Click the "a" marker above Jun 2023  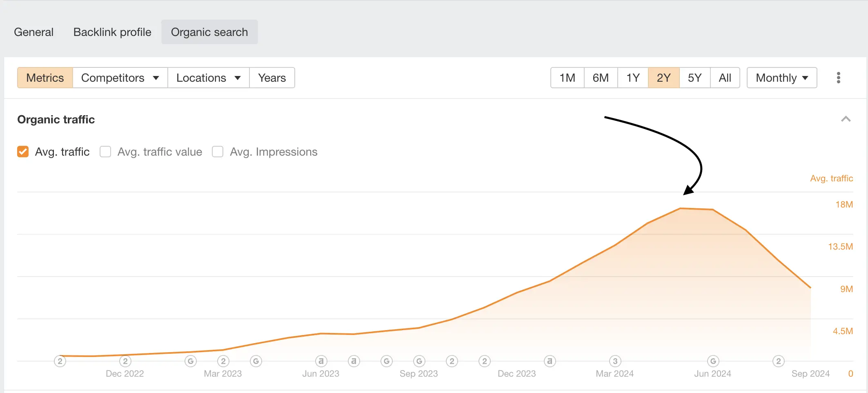pyautogui.click(x=321, y=361)
